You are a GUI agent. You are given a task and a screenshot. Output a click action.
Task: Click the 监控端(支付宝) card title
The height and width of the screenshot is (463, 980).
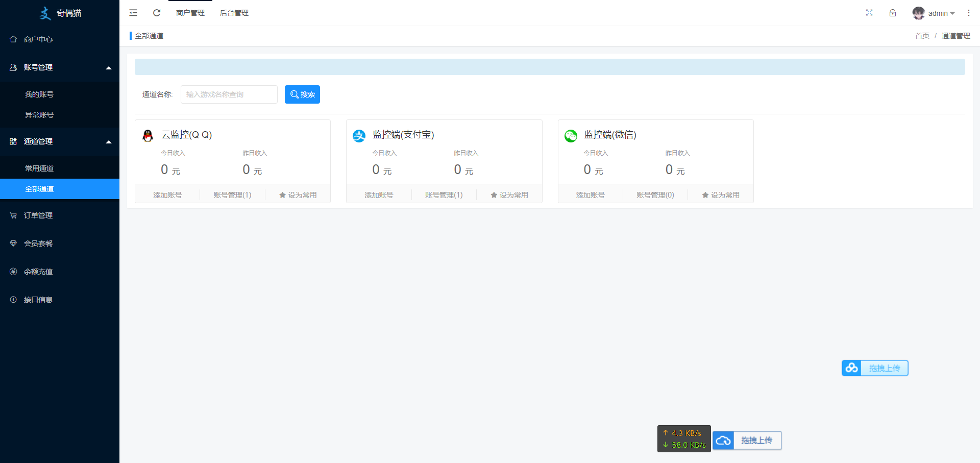click(x=403, y=135)
